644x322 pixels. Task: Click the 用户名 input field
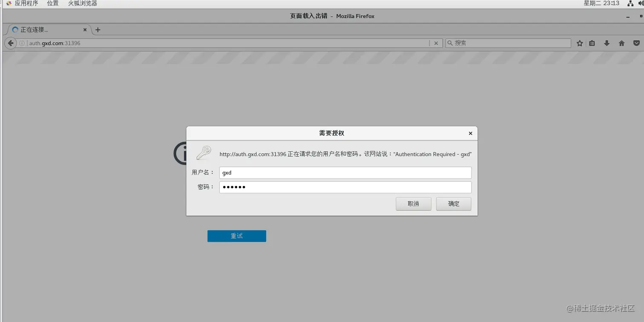pos(345,173)
